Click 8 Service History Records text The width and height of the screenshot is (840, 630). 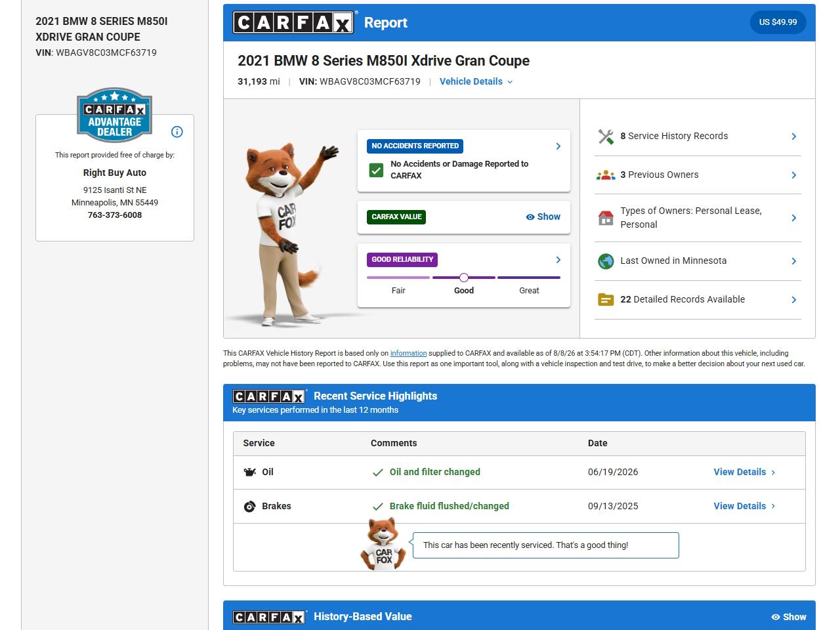click(674, 136)
